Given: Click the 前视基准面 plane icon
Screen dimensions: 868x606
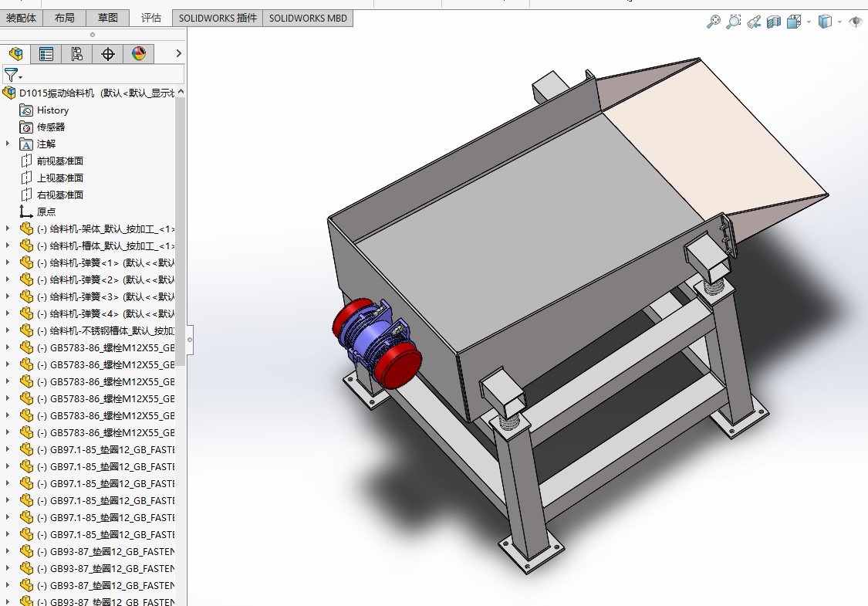Looking at the screenshot, I should [26, 161].
